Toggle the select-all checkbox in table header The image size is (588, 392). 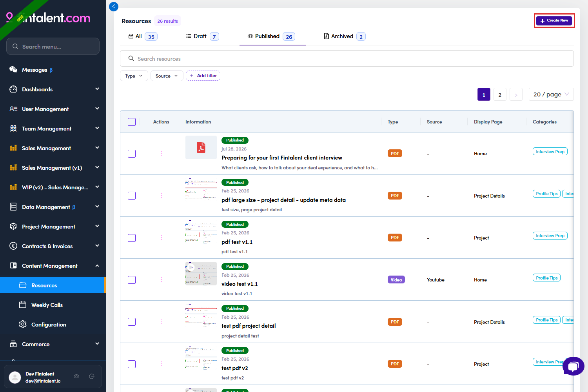pos(132,122)
